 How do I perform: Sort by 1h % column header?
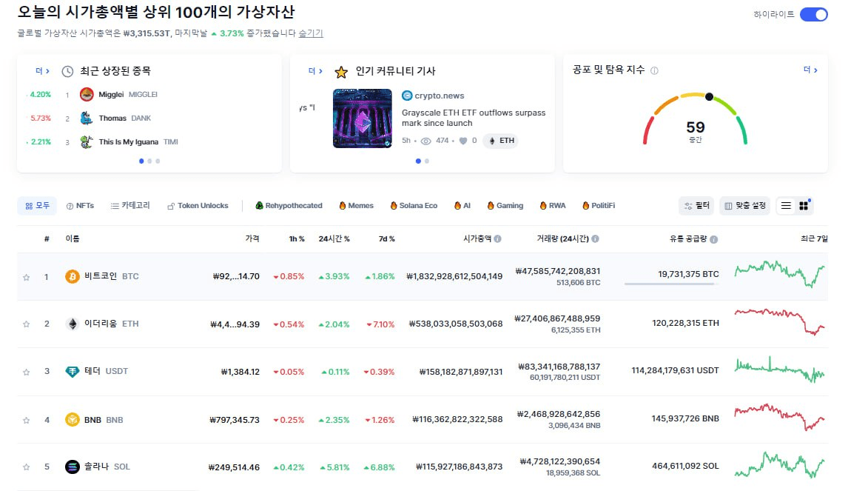297,239
